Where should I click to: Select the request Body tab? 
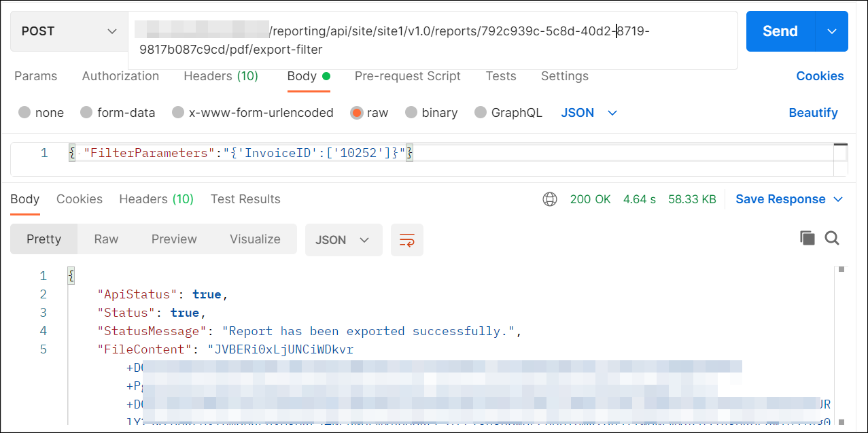tap(309, 76)
